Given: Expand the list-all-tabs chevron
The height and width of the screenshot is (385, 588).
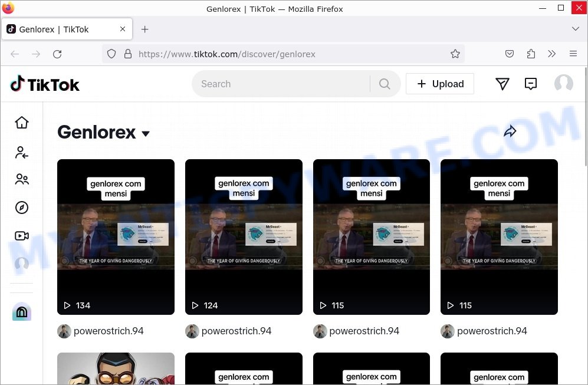Looking at the screenshot, I should pyautogui.click(x=576, y=29).
